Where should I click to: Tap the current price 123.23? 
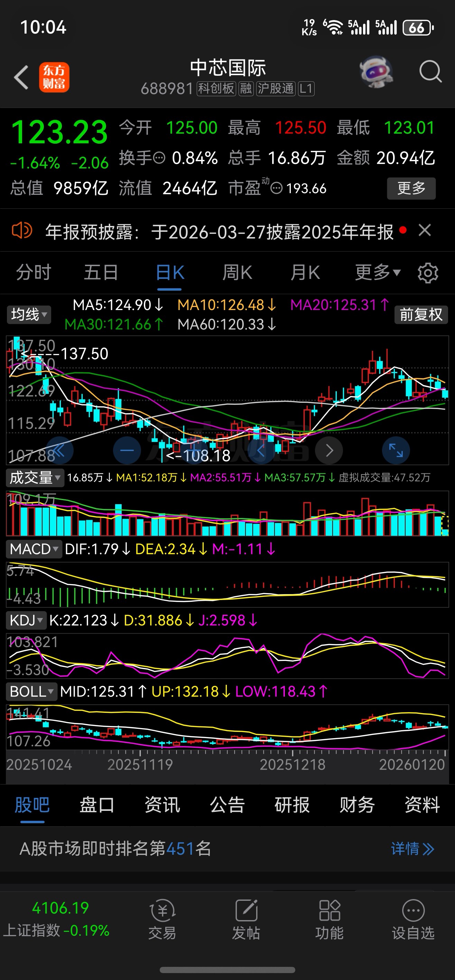pos(60,131)
